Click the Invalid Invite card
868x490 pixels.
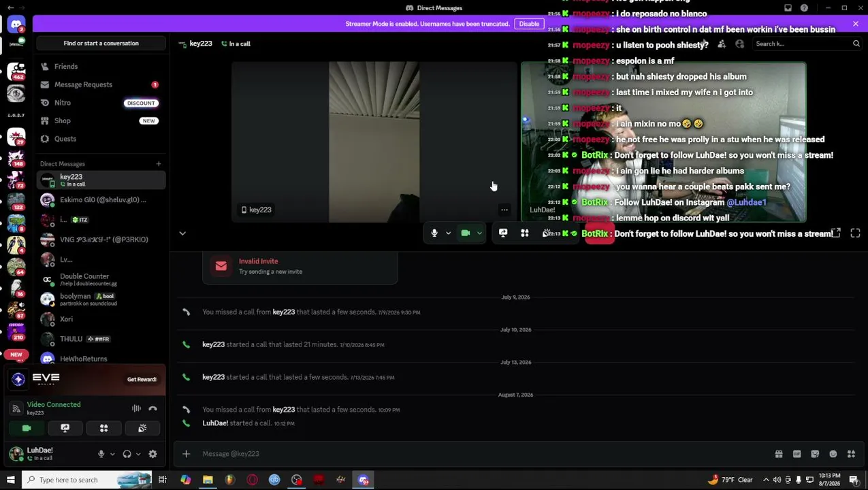(x=300, y=266)
